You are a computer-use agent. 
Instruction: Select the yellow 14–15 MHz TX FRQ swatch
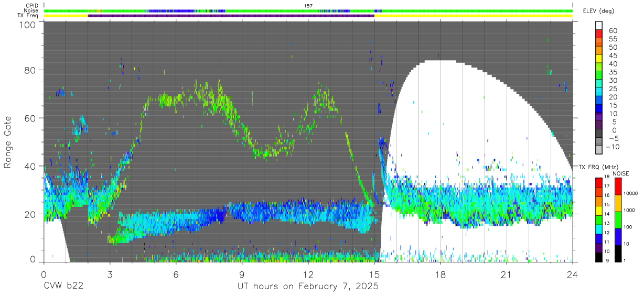coord(599,211)
